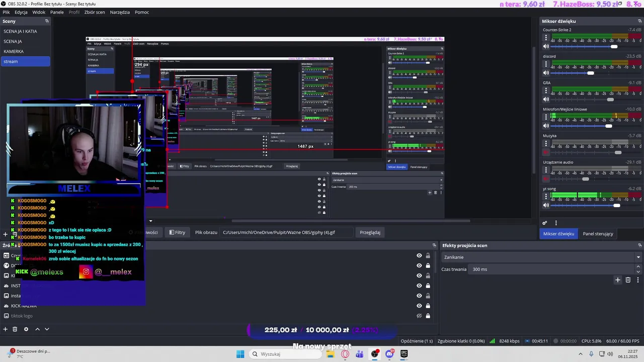
Task: Open File Explorer from the taskbar
Action: 331,354
